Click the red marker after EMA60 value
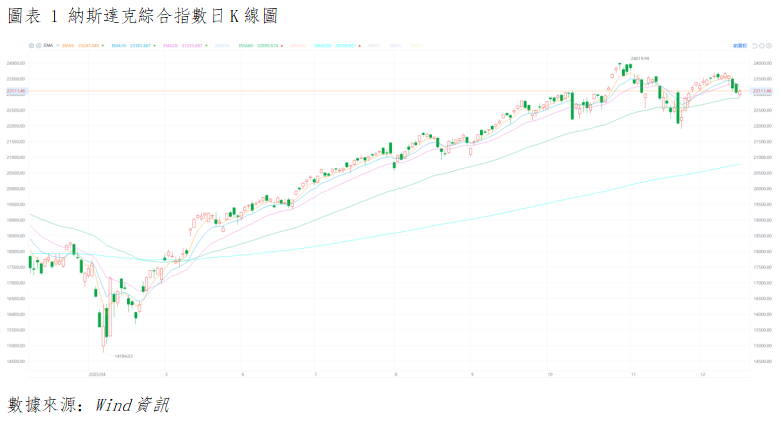 tap(283, 45)
